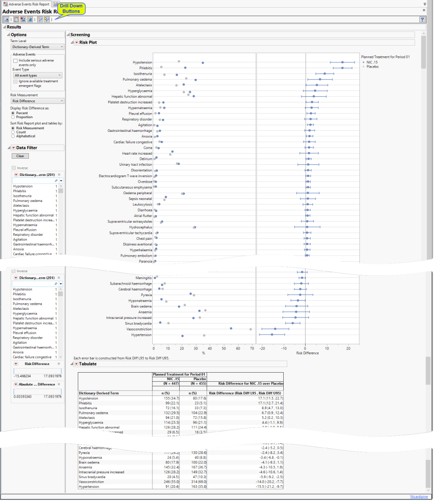
Task: Open the Data Filter red triangle menu
Action: click(14, 148)
